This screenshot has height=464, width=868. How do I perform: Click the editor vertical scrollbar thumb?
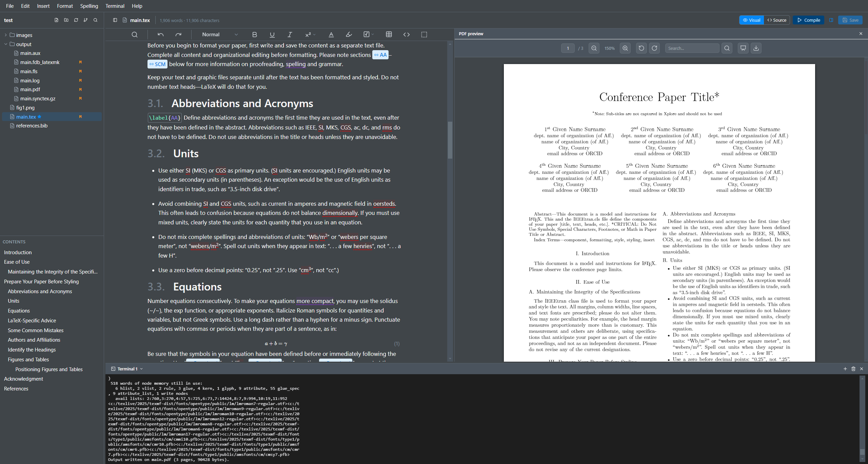450,140
